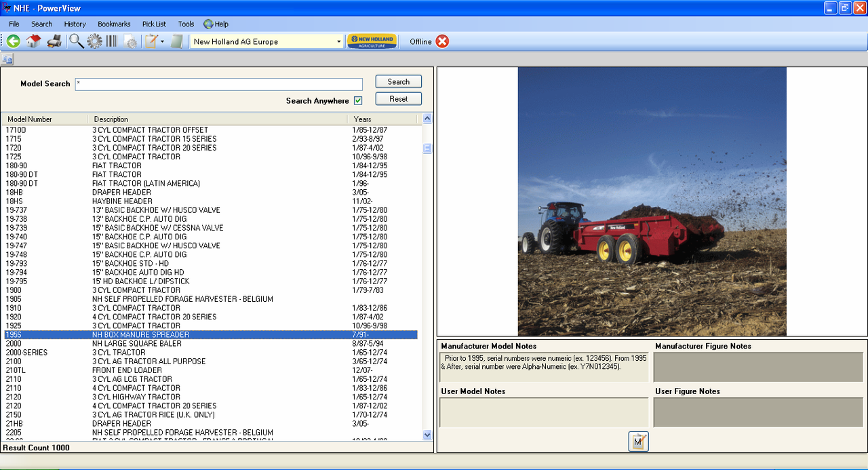The image size is (868, 470).
Task: Open the File menu
Action: [14, 24]
